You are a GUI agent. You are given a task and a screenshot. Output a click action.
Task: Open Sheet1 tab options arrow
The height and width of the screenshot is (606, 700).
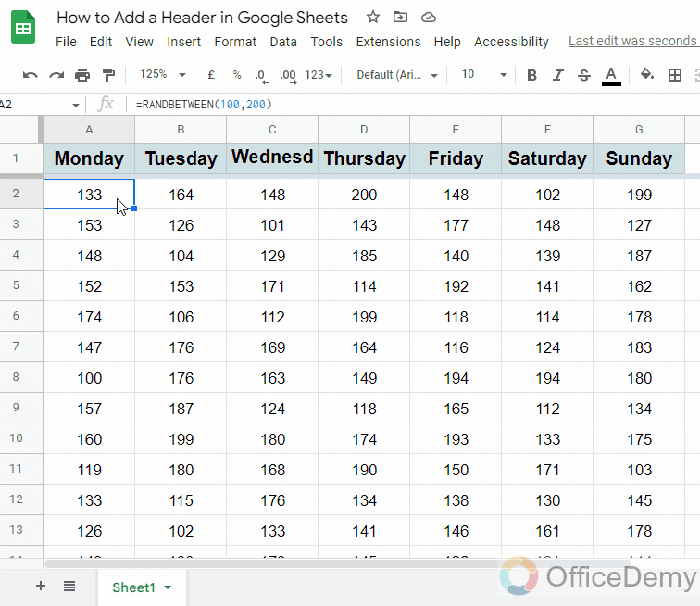pos(168,587)
